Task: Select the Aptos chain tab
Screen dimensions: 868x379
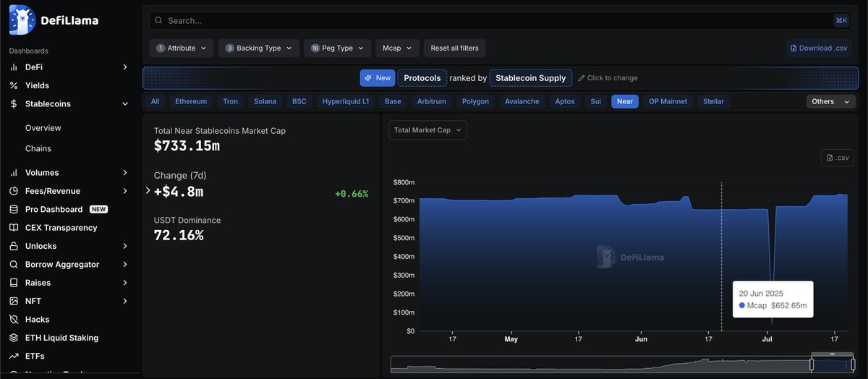Action: (565, 101)
